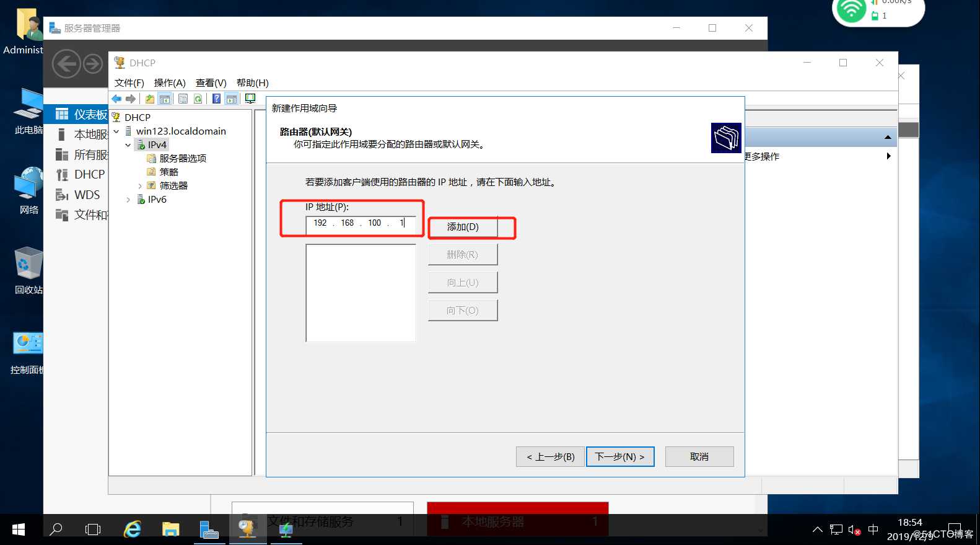Viewport: 980px width, 545px height.
Task: Select win123.localdomain server node
Action: (x=180, y=131)
